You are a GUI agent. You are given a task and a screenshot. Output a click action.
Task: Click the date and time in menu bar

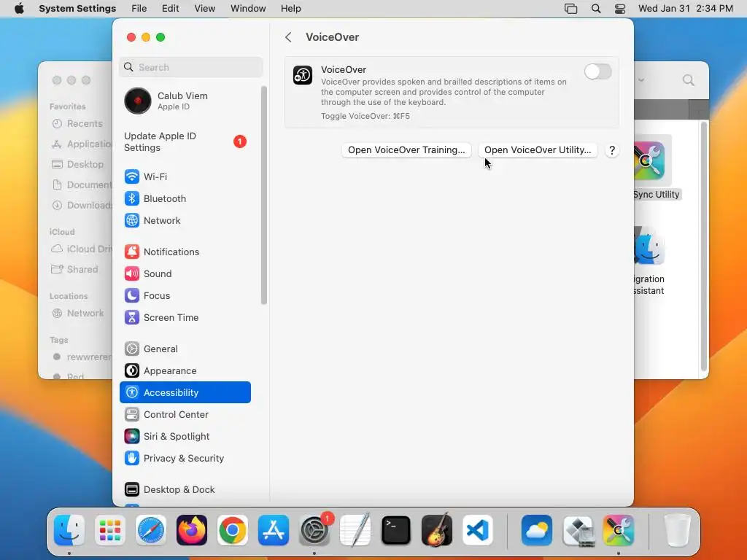pyautogui.click(x=686, y=9)
